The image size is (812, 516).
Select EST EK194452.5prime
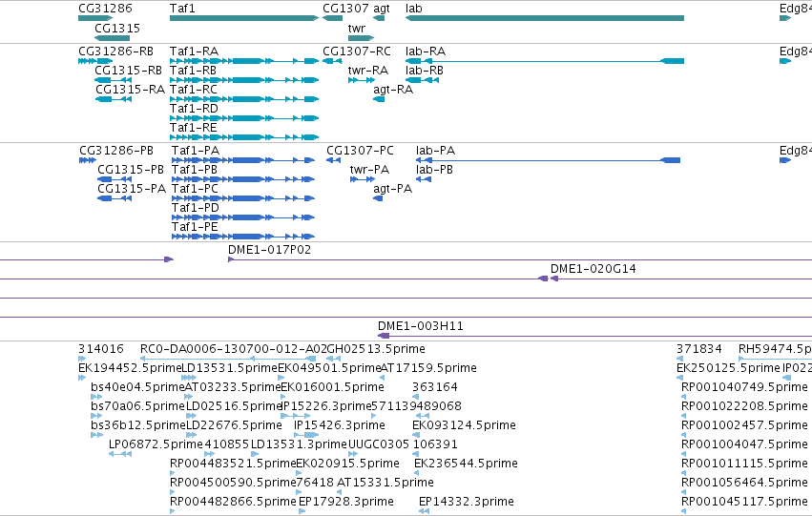coord(82,378)
